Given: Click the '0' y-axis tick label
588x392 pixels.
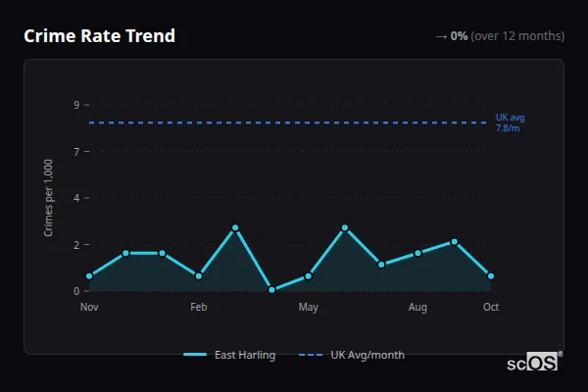Looking at the screenshot, I should pos(76,291).
